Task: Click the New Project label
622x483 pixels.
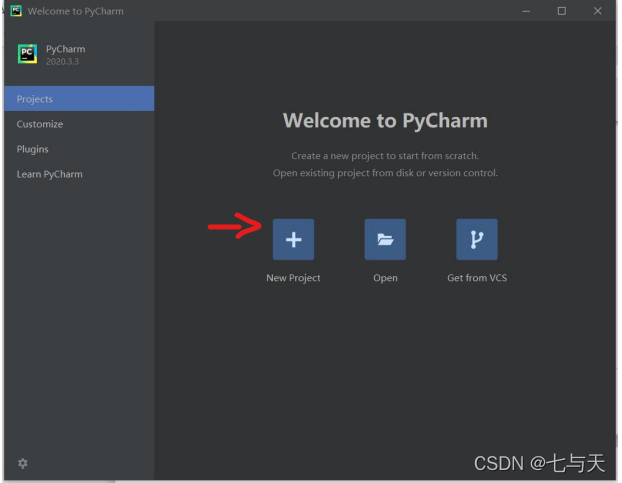Action: coord(293,278)
